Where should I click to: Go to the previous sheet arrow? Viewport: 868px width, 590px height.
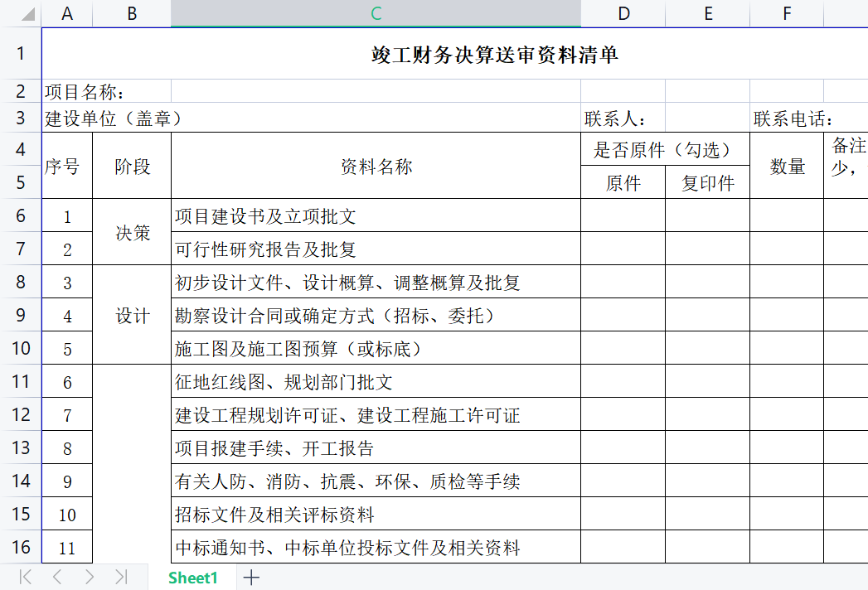point(57,578)
